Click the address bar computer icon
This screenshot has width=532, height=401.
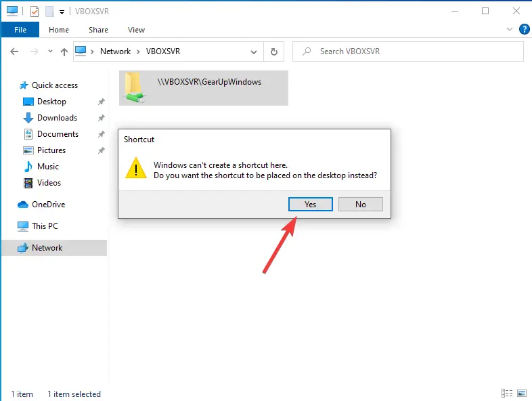[x=81, y=51]
